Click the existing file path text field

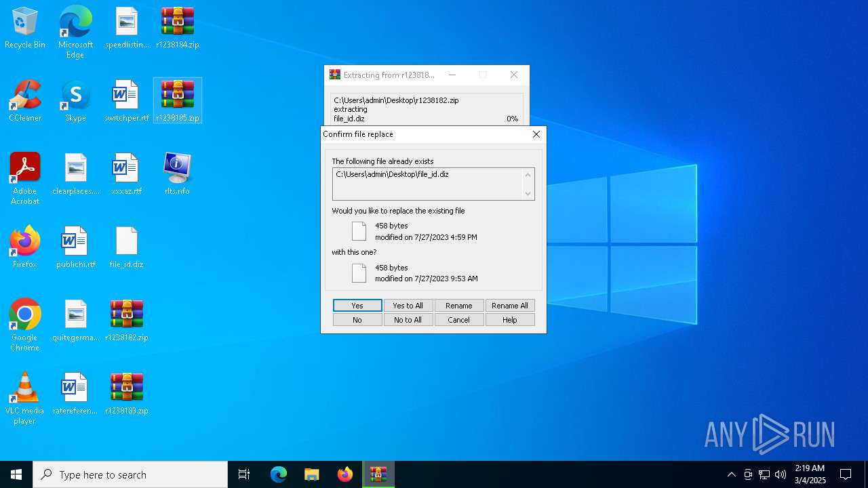[x=427, y=184]
